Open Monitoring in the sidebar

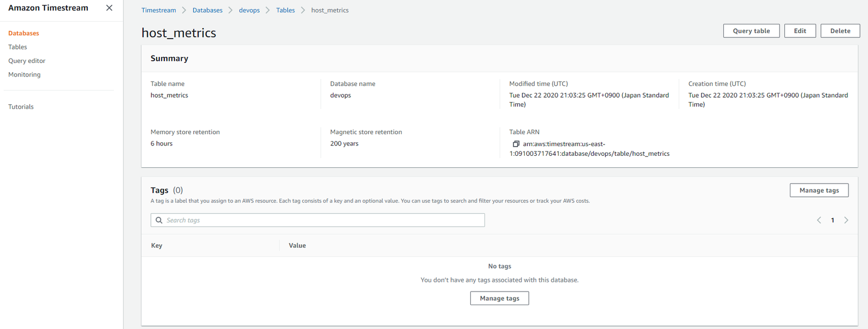(x=24, y=74)
